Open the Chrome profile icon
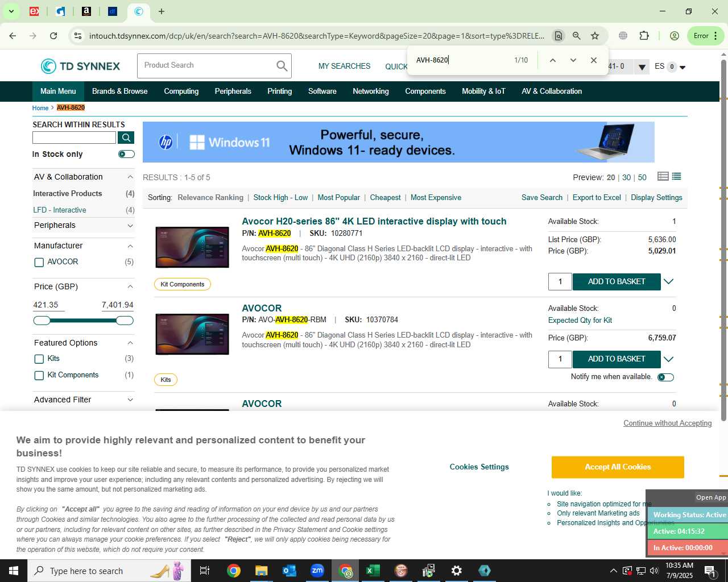 (x=675, y=36)
